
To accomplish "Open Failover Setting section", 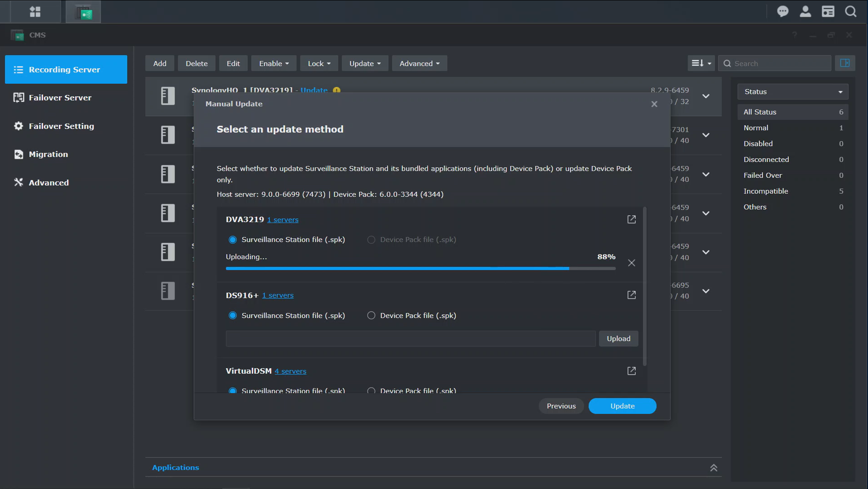I will coord(66,126).
